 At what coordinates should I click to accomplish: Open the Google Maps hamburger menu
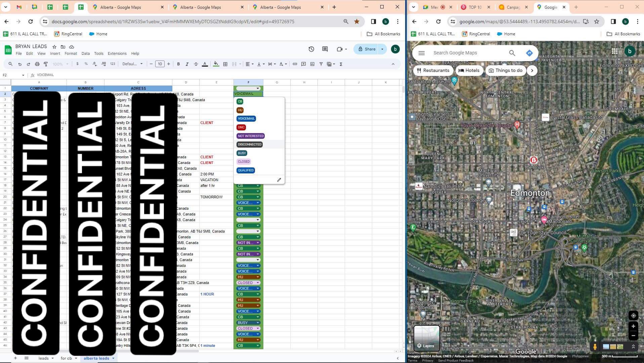[422, 53]
